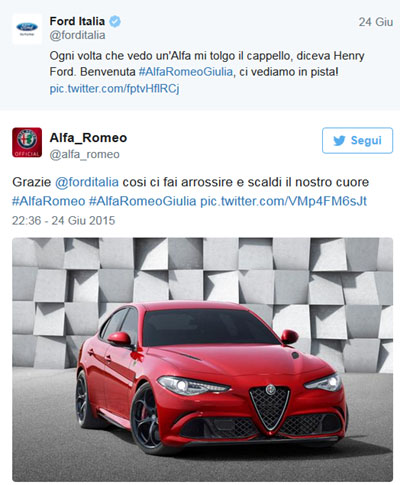Follow Alfa_Romeo with the Segui button
This screenshot has height=485, width=400.
click(x=357, y=140)
